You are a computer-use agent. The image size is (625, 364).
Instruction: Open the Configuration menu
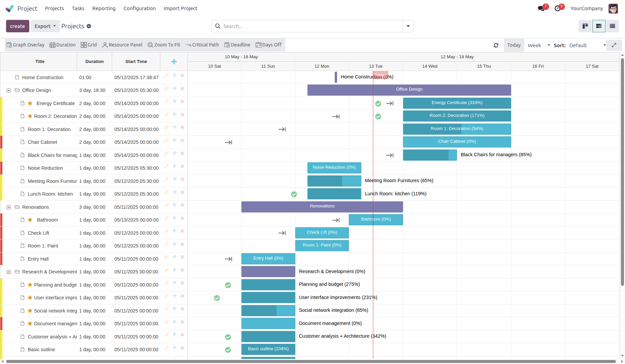pyautogui.click(x=139, y=8)
